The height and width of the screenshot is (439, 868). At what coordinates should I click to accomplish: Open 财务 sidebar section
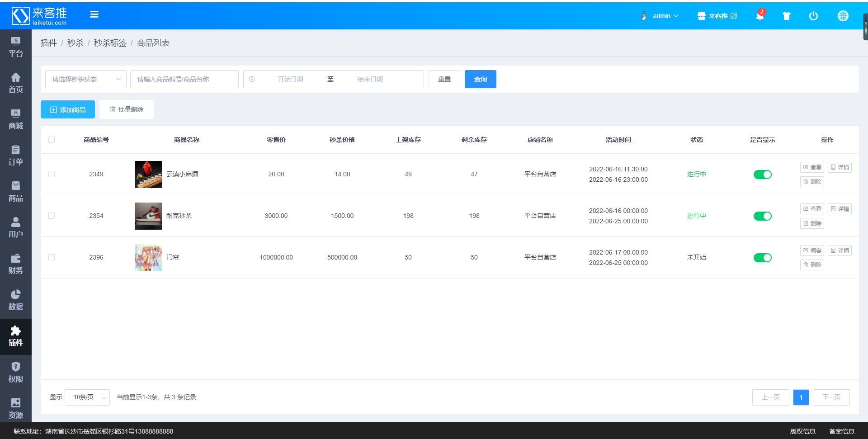pos(16,264)
